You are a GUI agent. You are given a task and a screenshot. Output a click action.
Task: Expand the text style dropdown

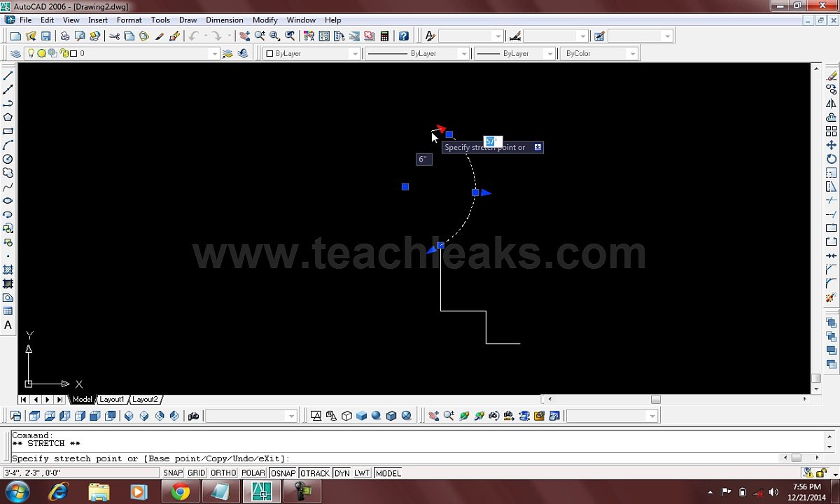(498, 36)
